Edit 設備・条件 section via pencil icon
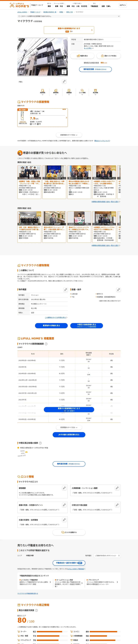The image size is (138, 644). (x=118, y=289)
